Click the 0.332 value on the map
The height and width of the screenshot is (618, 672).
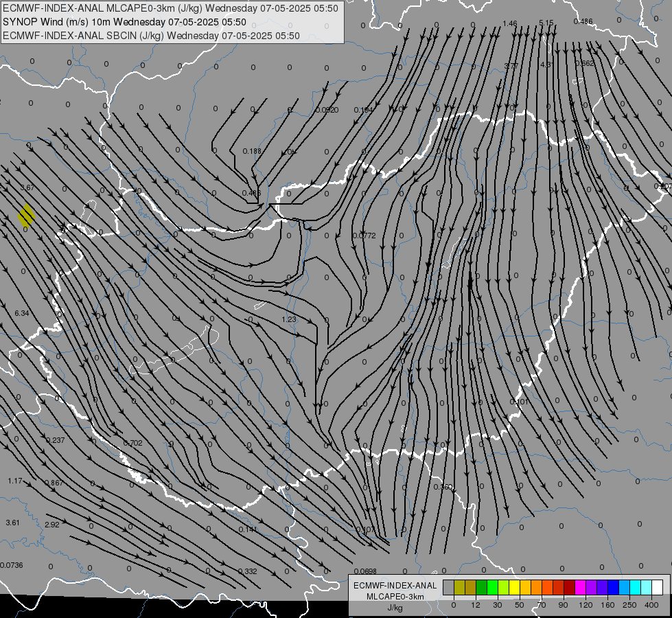pos(247,571)
